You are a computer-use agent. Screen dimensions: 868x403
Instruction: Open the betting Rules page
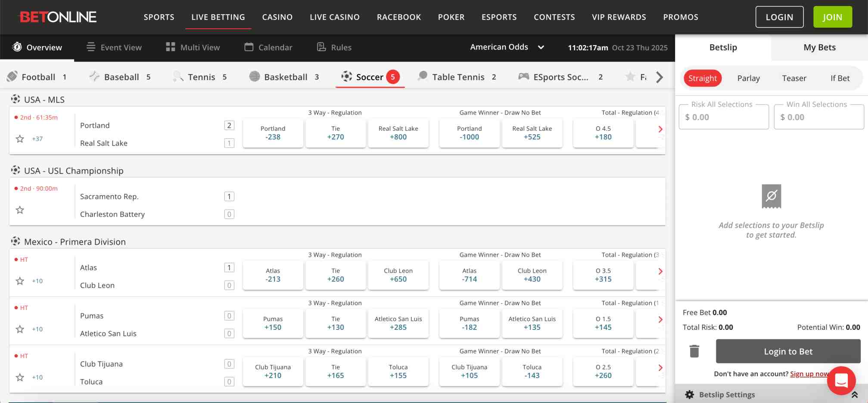click(x=334, y=47)
